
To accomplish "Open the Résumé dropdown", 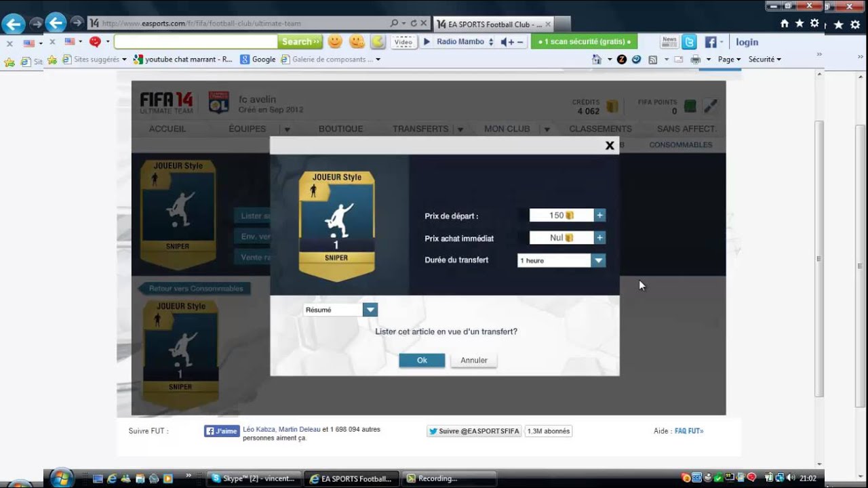I will point(340,310).
